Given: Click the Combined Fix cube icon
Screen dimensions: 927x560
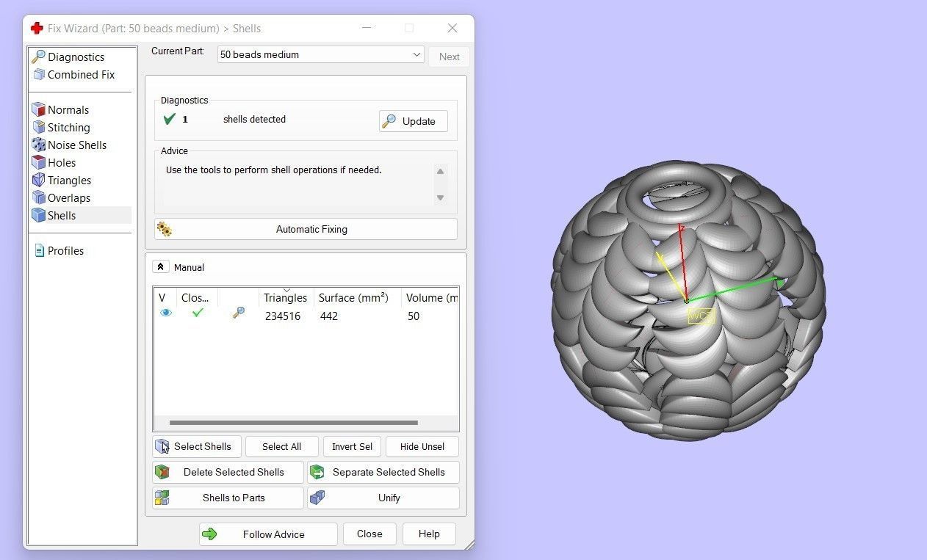Looking at the screenshot, I should click(x=39, y=74).
